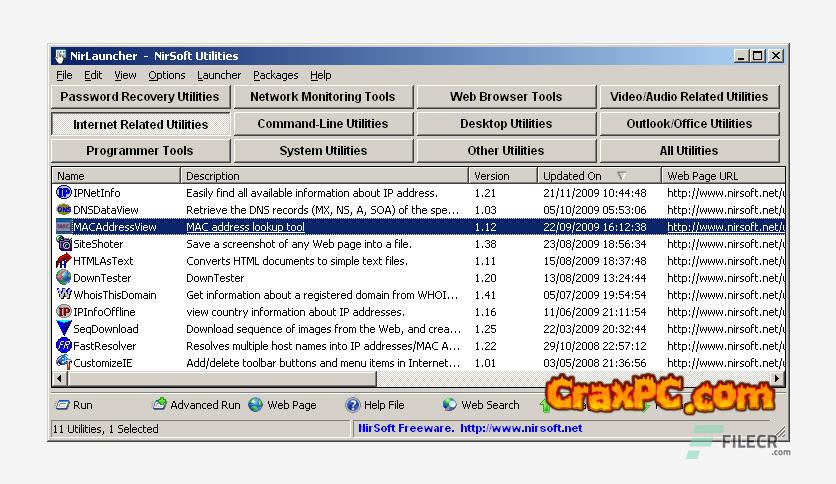Switch to Programmer Tools
836x484 pixels.
coord(140,151)
